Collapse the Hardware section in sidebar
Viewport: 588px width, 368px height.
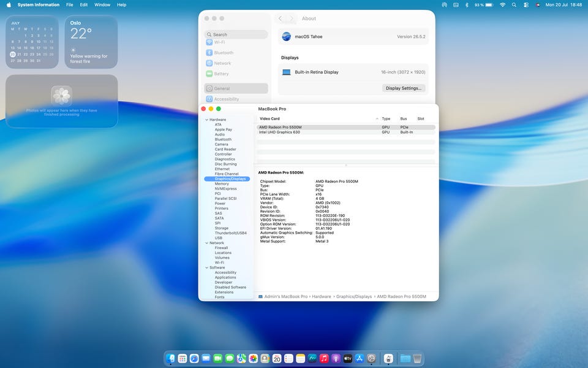[206, 120]
